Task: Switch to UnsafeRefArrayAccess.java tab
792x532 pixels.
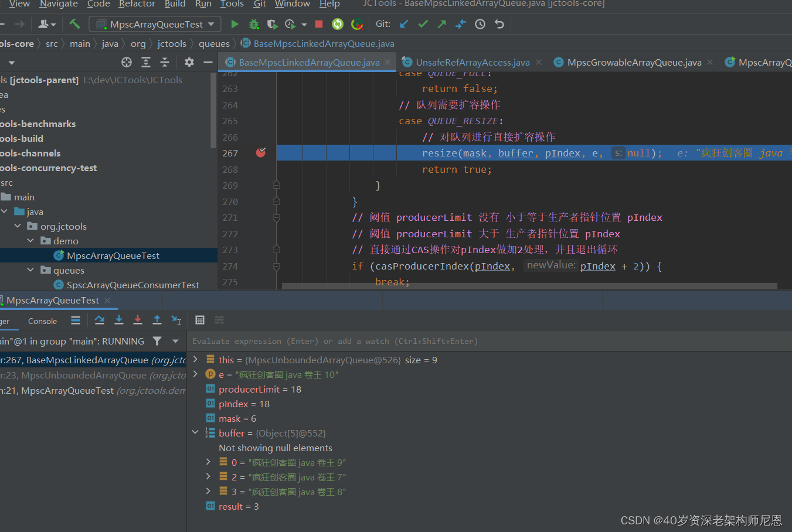Action: point(473,62)
